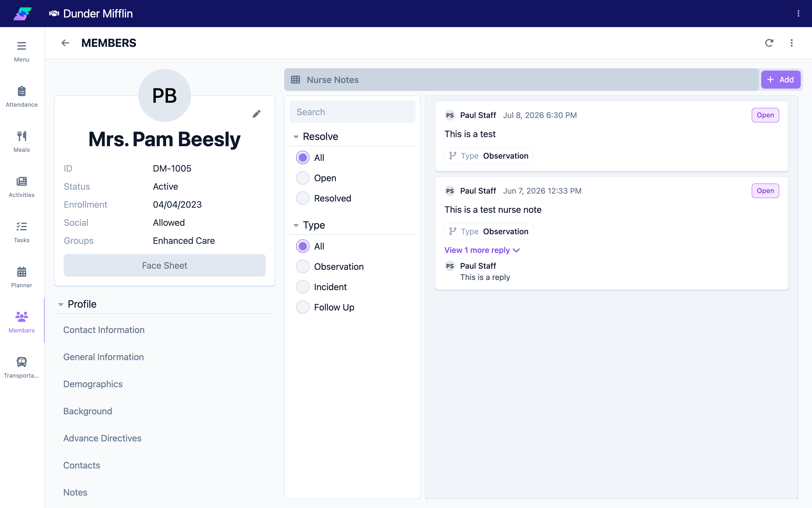Click the back arrow beside MEMBERS
Screen dimensions: 812x508
pyautogui.click(x=65, y=43)
